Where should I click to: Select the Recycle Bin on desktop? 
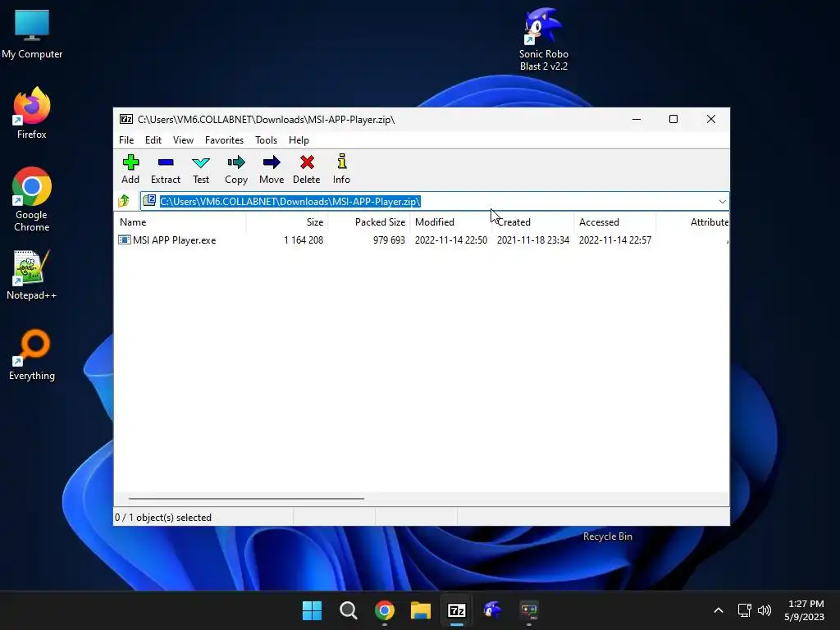(x=608, y=536)
